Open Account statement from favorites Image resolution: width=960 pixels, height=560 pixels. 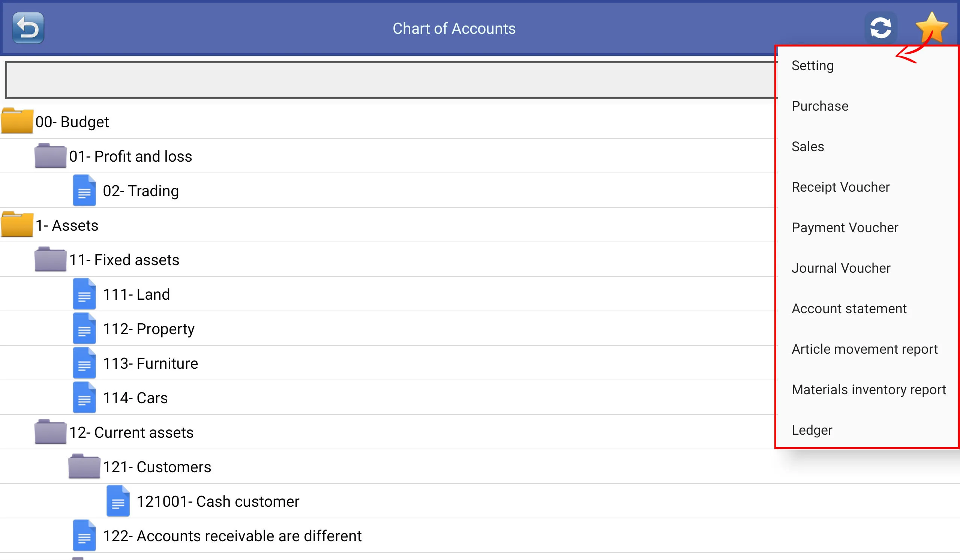849,308
